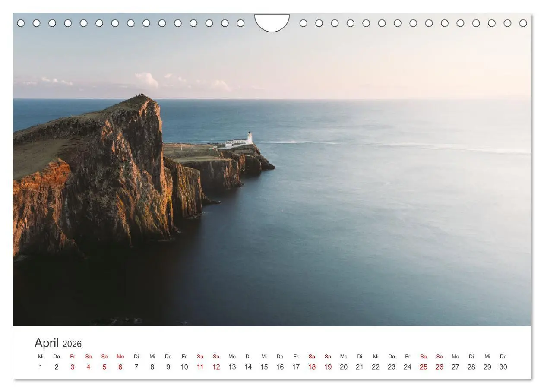The image size is (544, 392).
Task: Click the red 'So' label above day 19
Action: point(328,357)
